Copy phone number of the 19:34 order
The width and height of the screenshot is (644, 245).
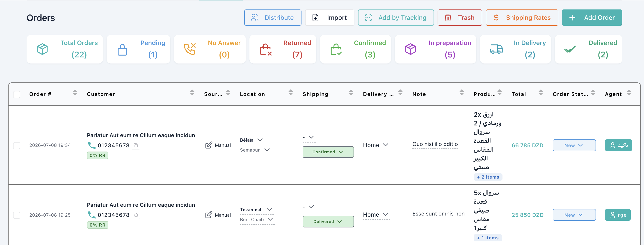point(136,145)
